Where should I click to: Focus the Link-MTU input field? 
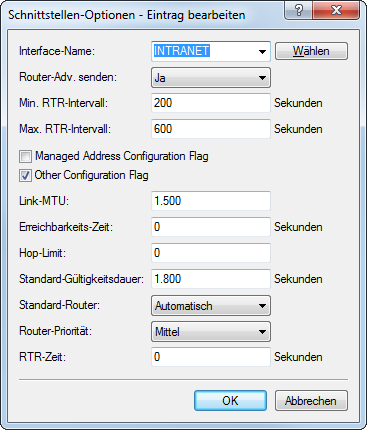pos(211,201)
